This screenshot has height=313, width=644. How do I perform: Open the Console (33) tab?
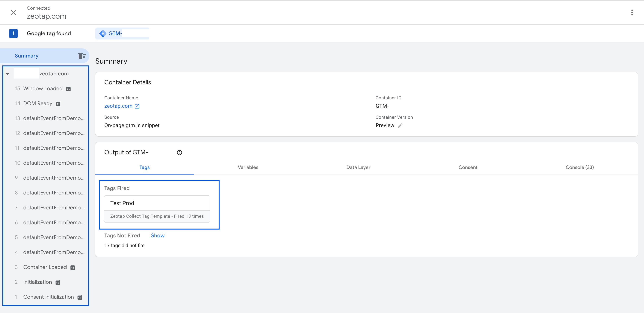tap(580, 167)
